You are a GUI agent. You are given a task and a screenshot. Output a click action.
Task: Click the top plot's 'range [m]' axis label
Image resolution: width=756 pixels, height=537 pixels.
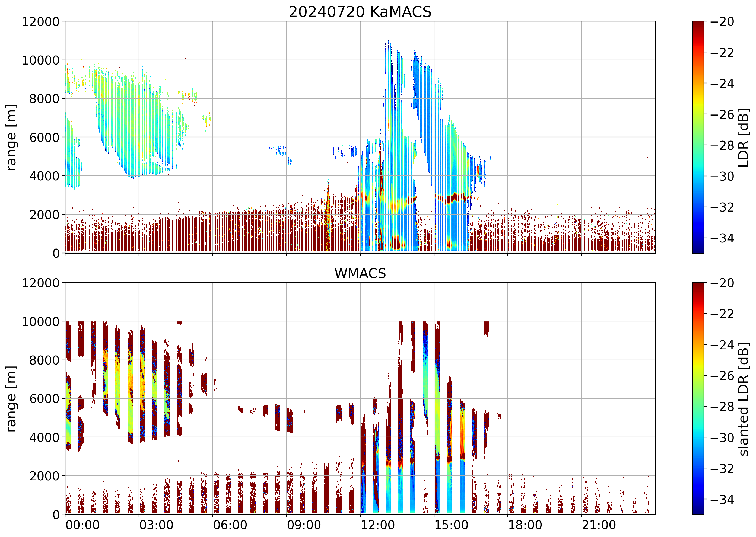(x=12, y=137)
